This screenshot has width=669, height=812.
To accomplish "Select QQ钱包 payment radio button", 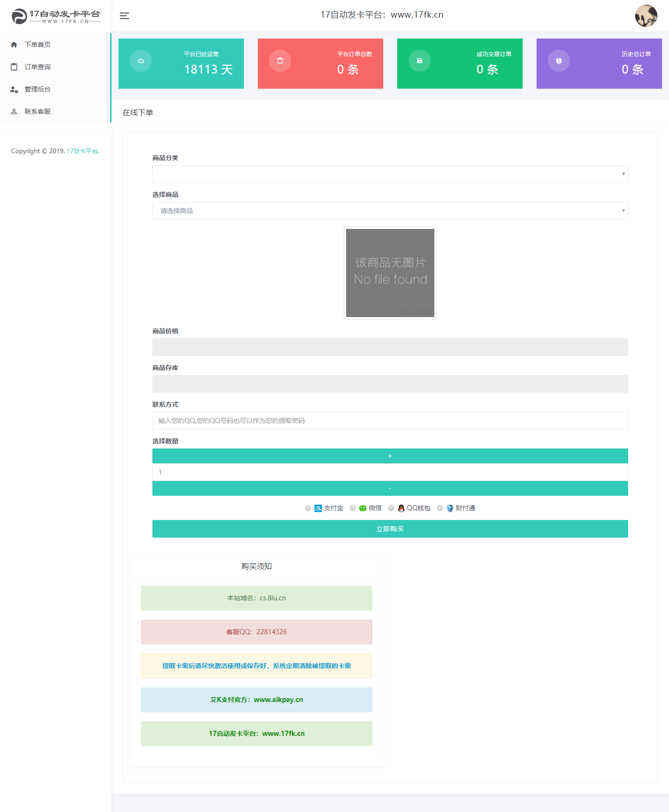I will click(x=391, y=508).
